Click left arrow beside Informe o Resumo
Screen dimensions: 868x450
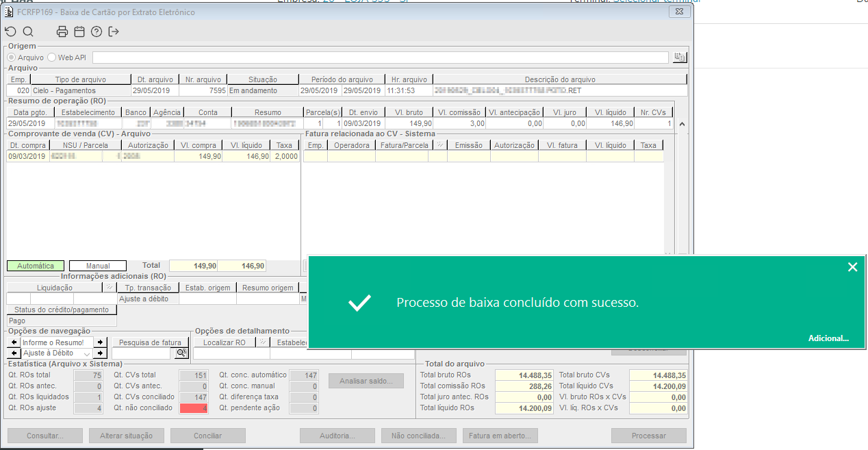point(14,342)
